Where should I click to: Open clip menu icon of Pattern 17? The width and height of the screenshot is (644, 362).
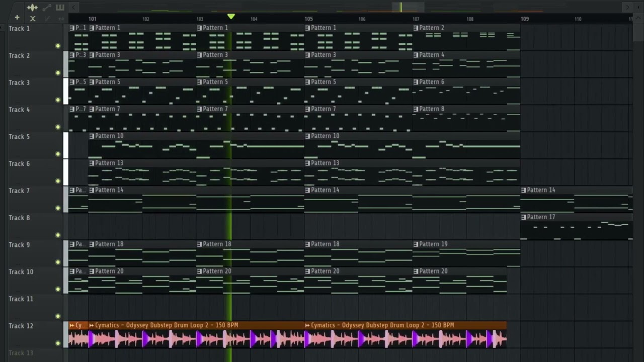pyautogui.click(x=524, y=217)
